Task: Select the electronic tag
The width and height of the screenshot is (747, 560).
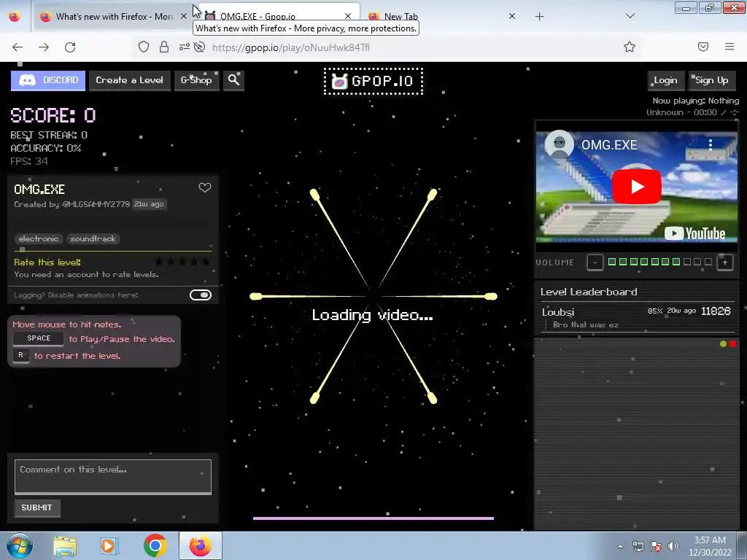Action: 39,238
